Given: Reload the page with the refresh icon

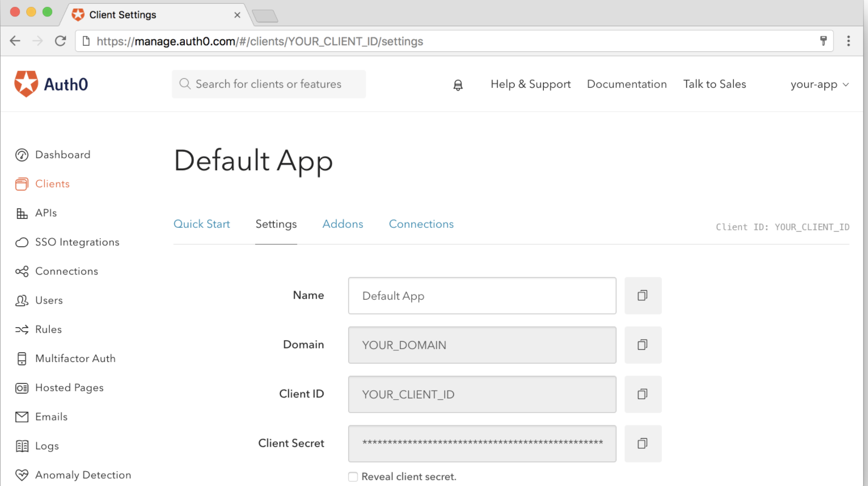Looking at the screenshot, I should tap(61, 41).
